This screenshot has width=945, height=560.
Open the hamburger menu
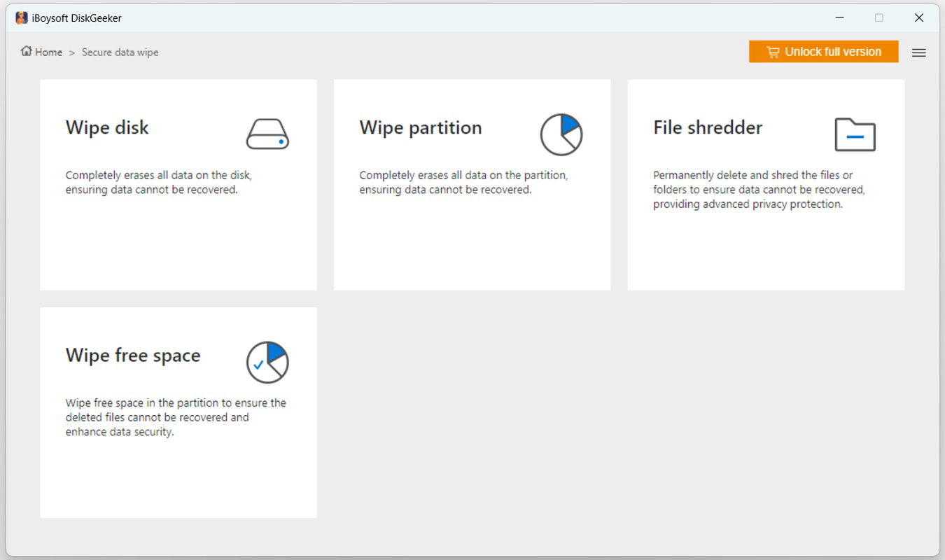click(919, 52)
